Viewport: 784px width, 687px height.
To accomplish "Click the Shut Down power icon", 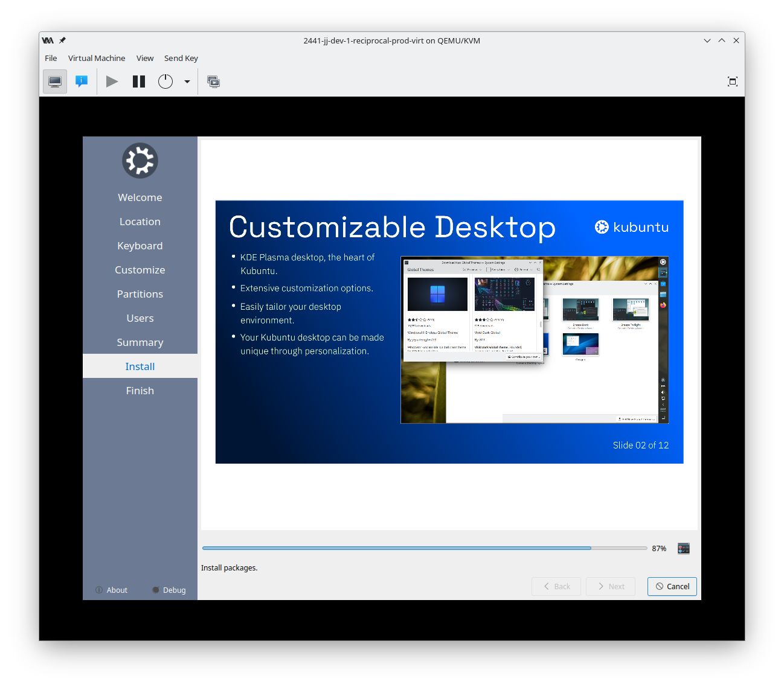I will (165, 81).
